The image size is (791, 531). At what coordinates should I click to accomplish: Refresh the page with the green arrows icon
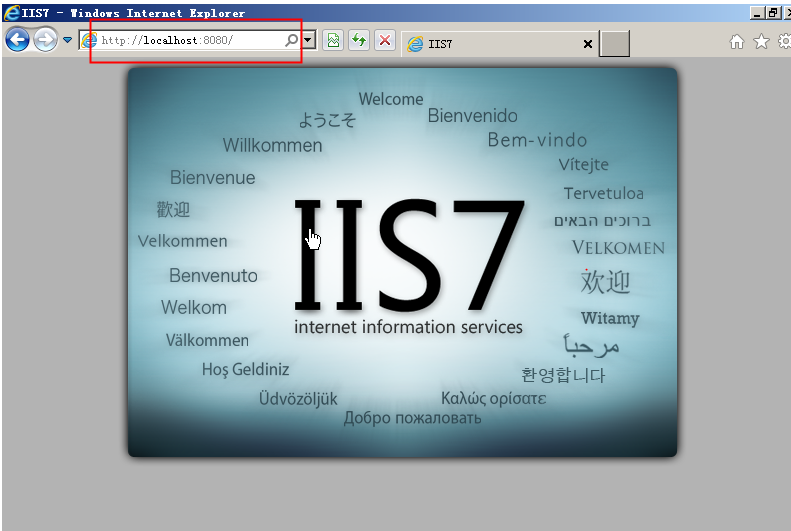point(358,41)
